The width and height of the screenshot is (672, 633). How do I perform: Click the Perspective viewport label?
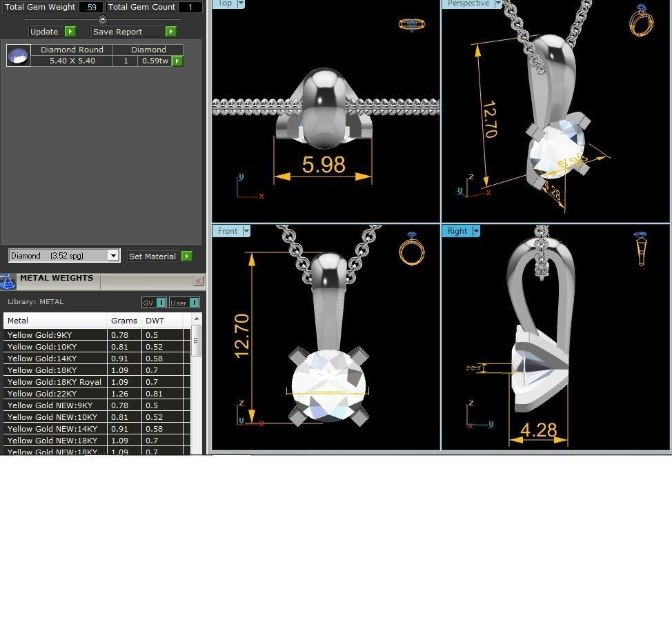(468, 3)
